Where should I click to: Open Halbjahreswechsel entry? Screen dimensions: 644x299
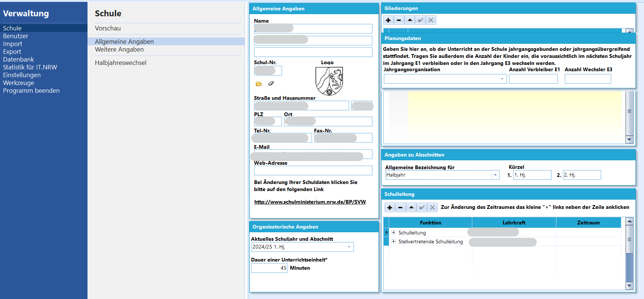[x=120, y=63]
